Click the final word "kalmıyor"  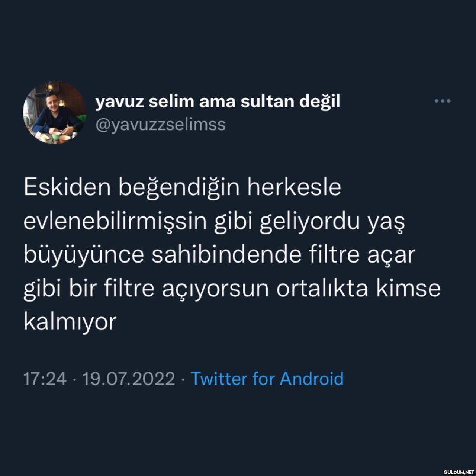coord(70,322)
